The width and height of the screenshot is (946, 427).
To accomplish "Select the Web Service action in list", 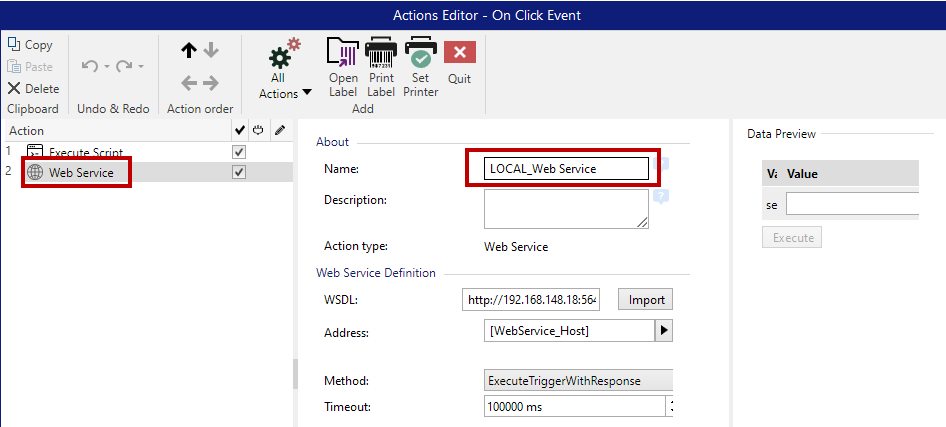I will click(80, 173).
